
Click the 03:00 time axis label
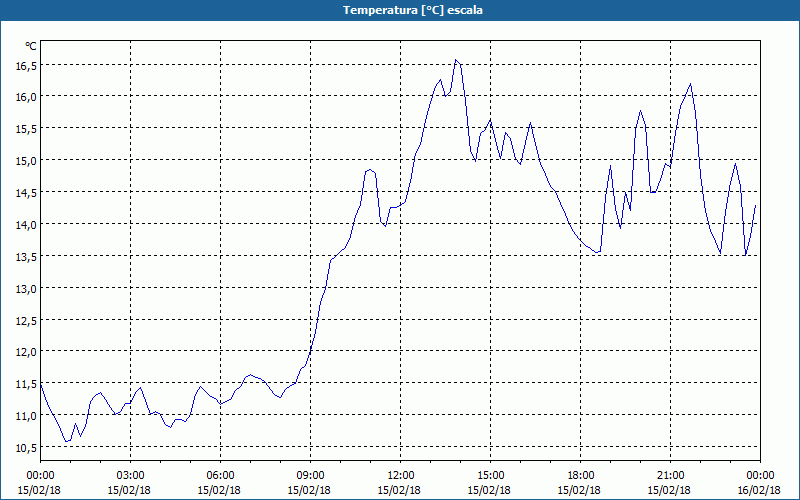(130, 475)
